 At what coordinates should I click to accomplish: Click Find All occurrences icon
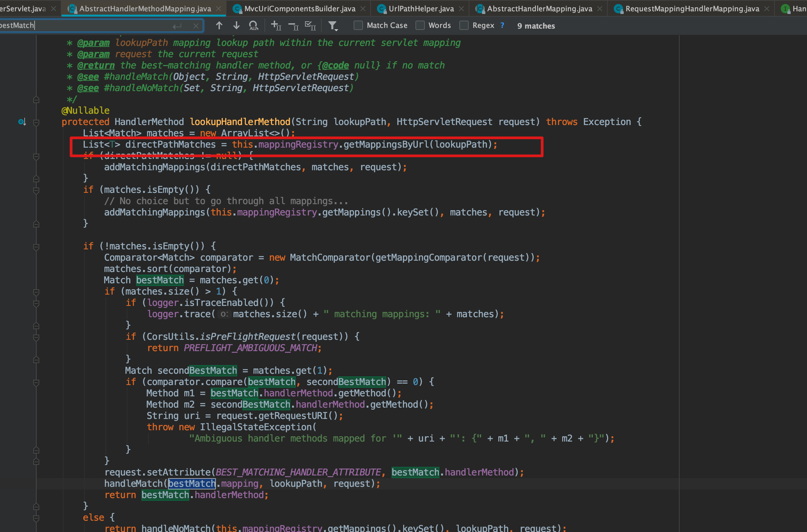click(x=253, y=26)
